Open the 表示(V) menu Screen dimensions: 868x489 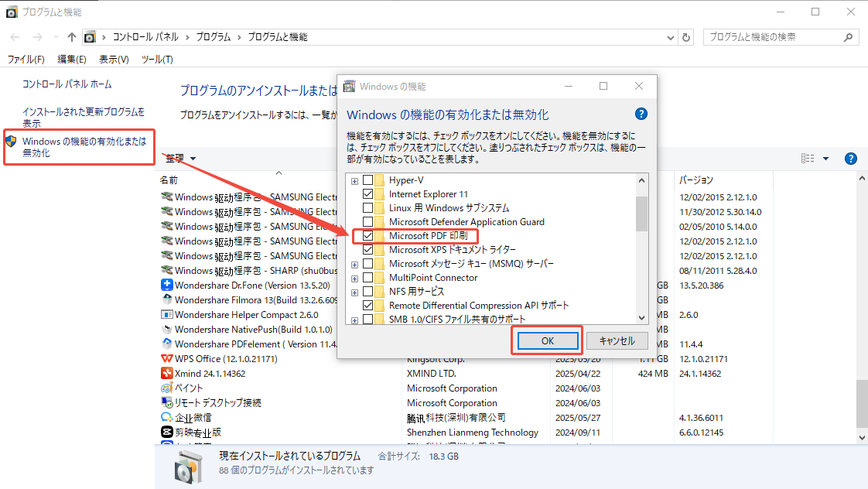[x=114, y=60]
